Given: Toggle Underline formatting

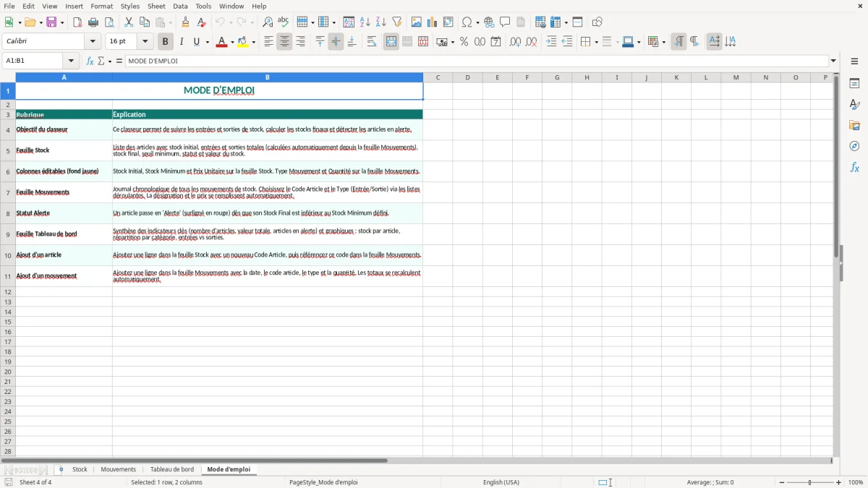Looking at the screenshot, I should [197, 42].
